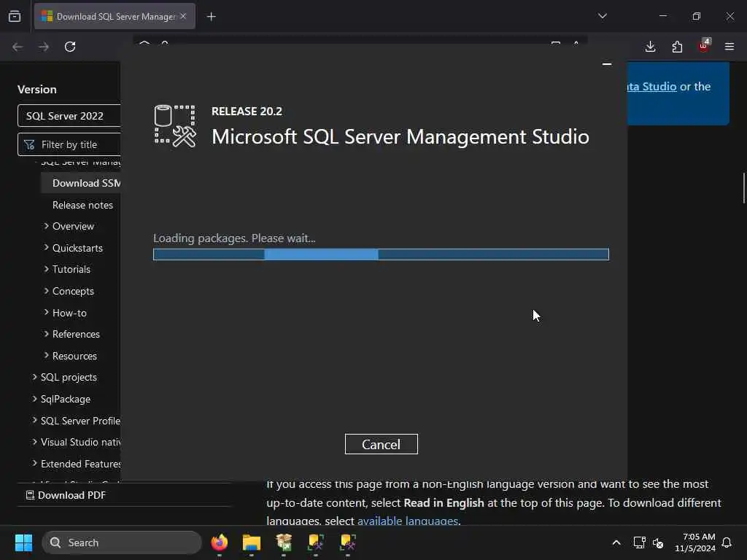Expand the Overview section
Screen dimensions: 747x560
coord(46,226)
